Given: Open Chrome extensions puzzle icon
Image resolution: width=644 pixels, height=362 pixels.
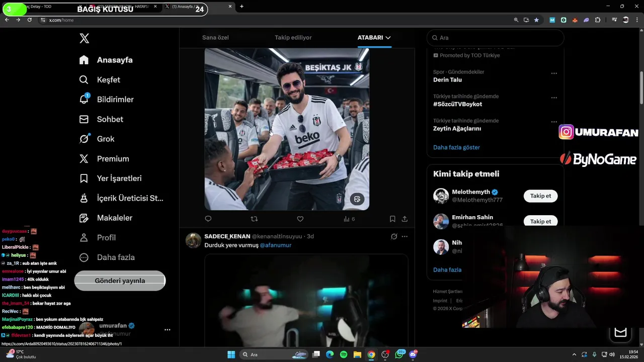Looking at the screenshot, I should point(598,20).
